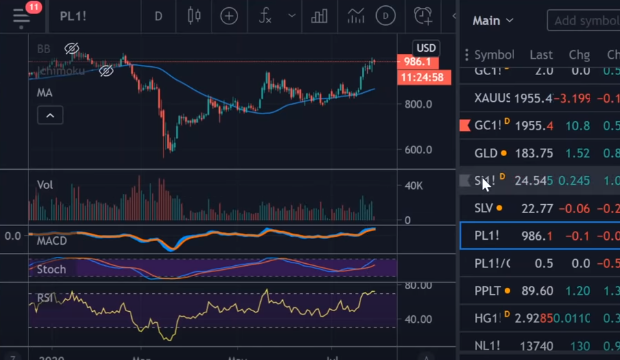Screen dimensions: 620x360
Task: Select the SLV watchlist row
Action: 540,208
